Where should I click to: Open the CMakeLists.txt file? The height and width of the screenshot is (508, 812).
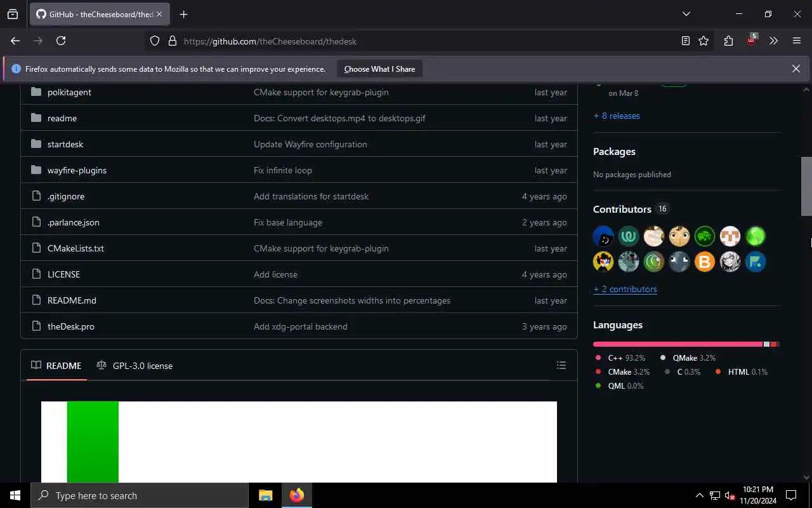[75, 248]
